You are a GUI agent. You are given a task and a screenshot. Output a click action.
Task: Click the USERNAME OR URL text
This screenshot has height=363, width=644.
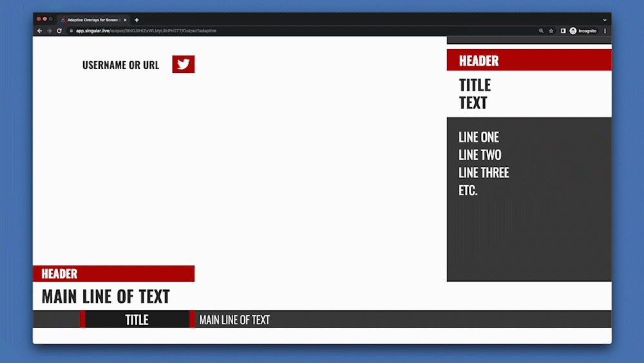(120, 65)
